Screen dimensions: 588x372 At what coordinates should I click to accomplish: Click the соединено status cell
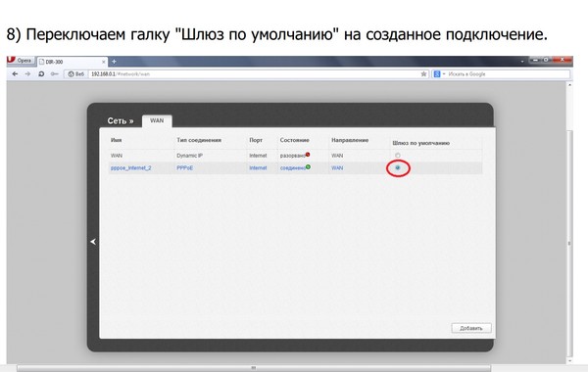(295, 167)
